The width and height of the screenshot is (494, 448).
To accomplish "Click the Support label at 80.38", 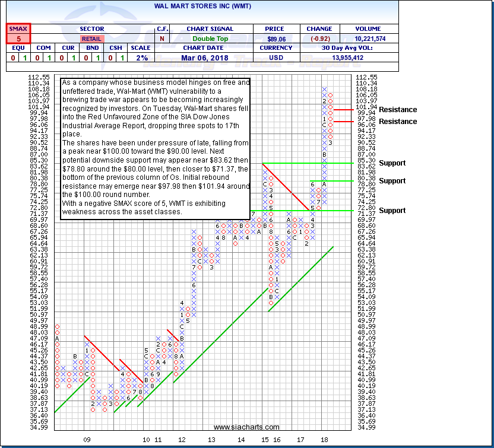I will tap(392, 181).
